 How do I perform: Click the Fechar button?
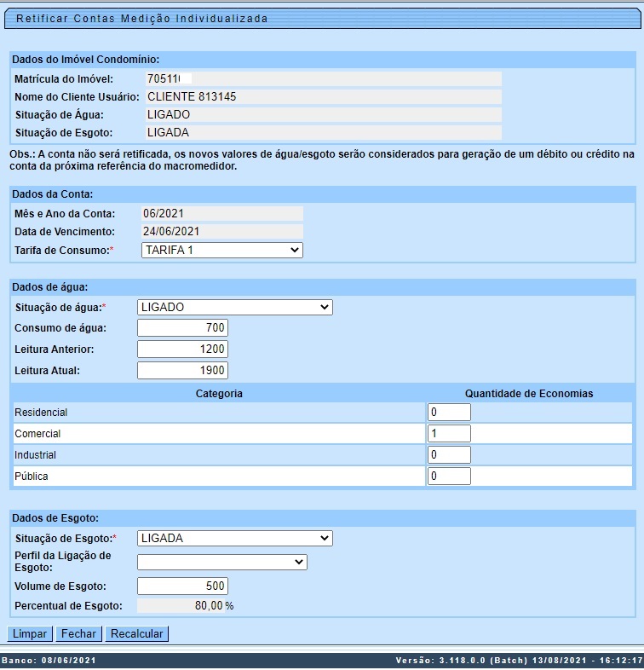(x=78, y=633)
